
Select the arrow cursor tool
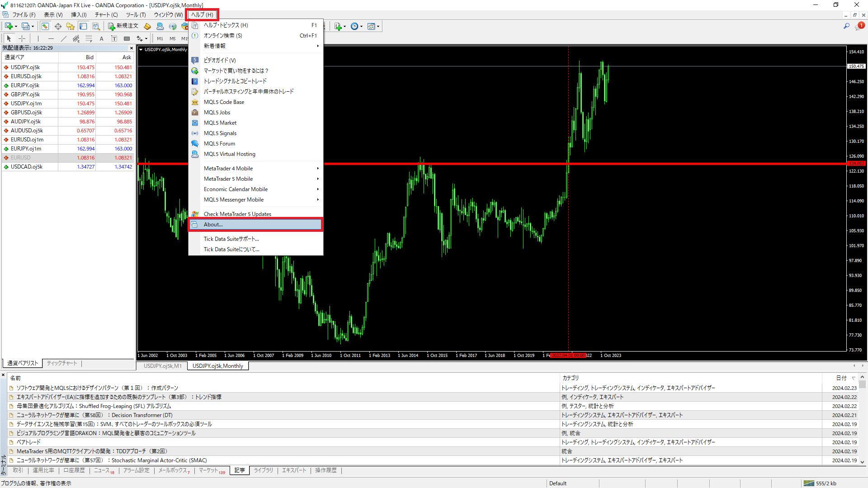pyautogui.click(x=9, y=38)
